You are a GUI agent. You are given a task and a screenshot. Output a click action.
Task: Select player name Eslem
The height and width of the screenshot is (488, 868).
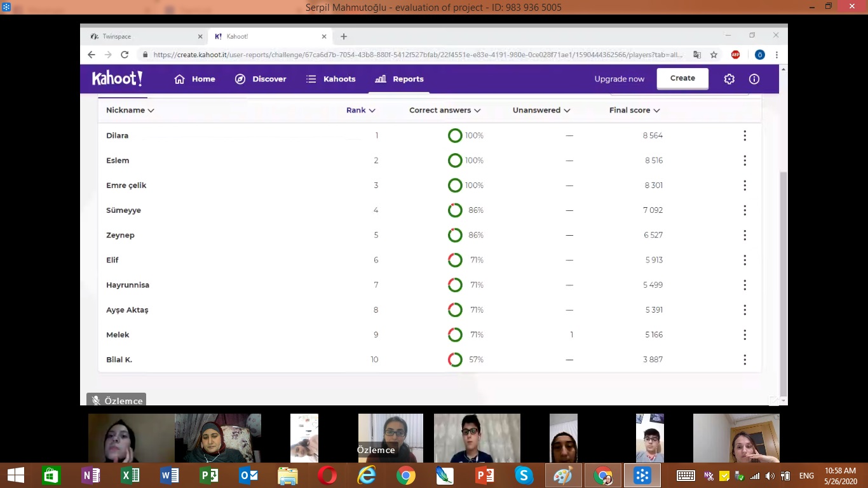coord(118,160)
